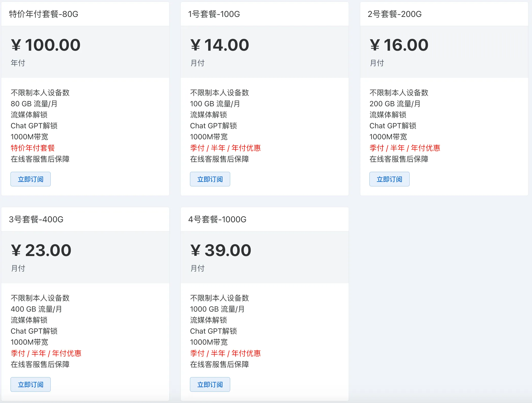Subscribe to the 特价年付套餐-80G plan
Image resolution: width=532 pixels, height=403 pixels.
pos(30,179)
